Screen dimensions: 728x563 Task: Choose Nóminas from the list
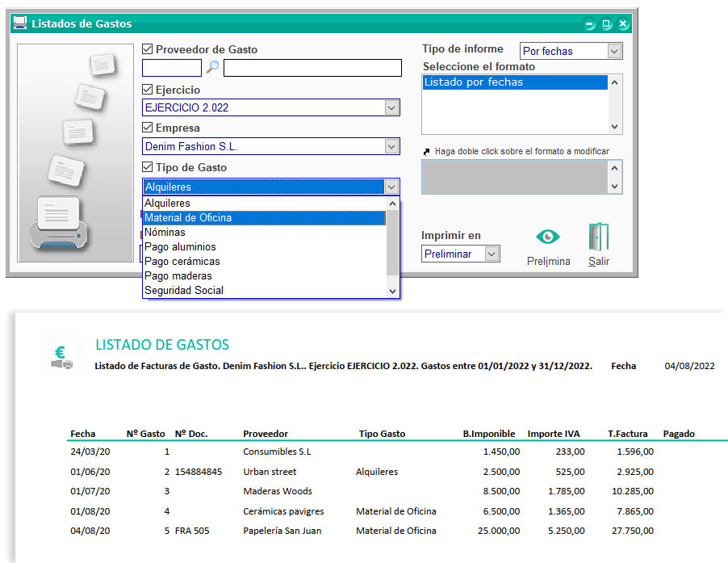tap(264, 233)
